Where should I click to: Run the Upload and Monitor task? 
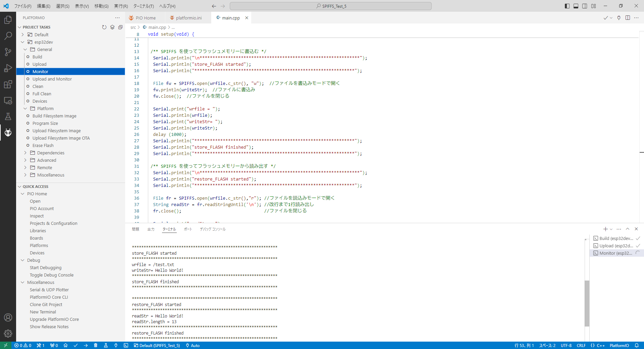pyautogui.click(x=52, y=79)
